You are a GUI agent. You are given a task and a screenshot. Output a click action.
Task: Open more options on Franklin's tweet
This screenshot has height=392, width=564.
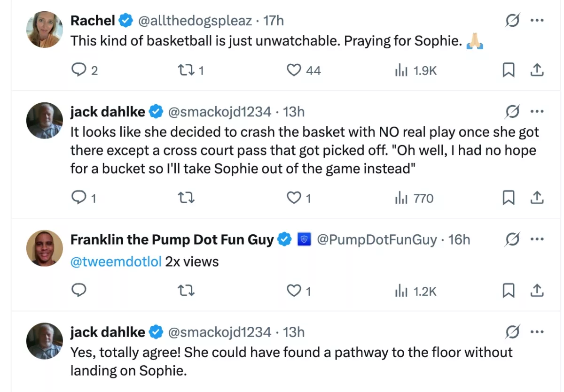click(537, 239)
